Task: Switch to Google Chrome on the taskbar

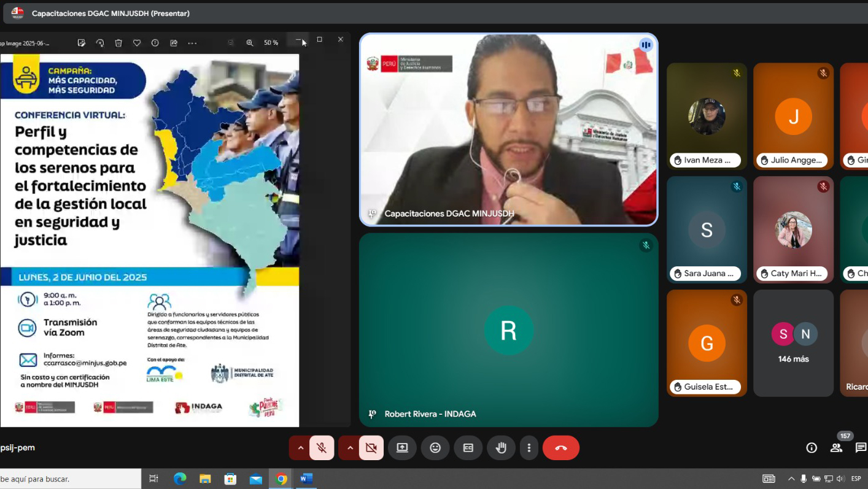Action: tap(281, 479)
